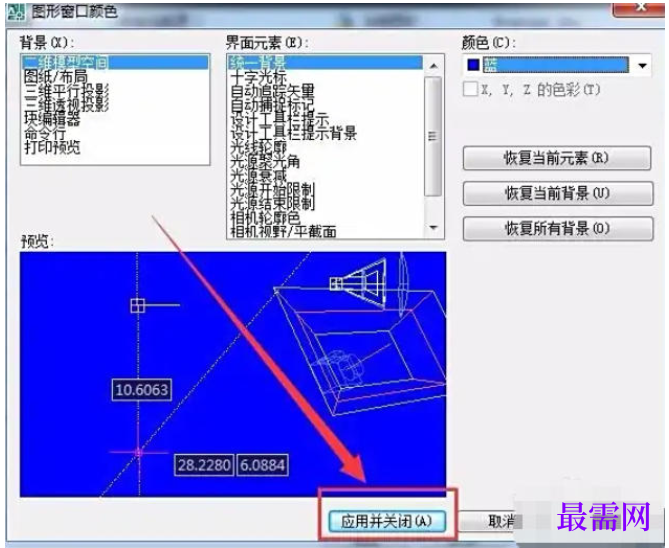Select 自动追踪矢量 interface element
The height and width of the screenshot is (548, 669).
pyautogui.click(x=272, y=91)
